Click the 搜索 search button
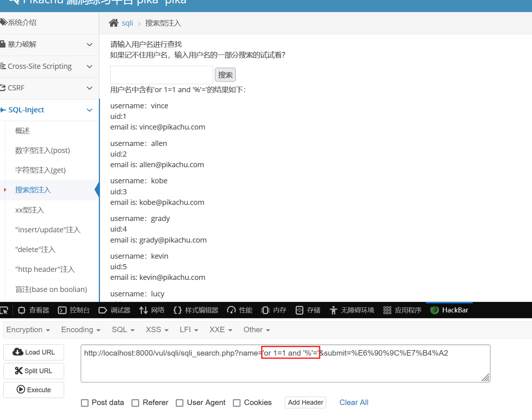532x420 pixels. click(225, 75)
